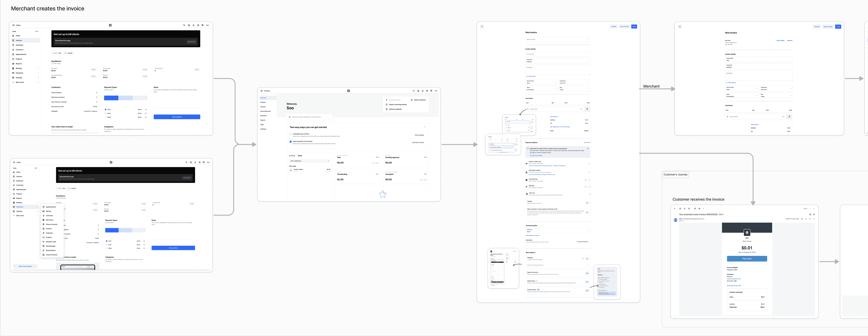The image size is (868, 336).
Task: Expand Settings in the Invoices sidebar
Action: [264, 129]
